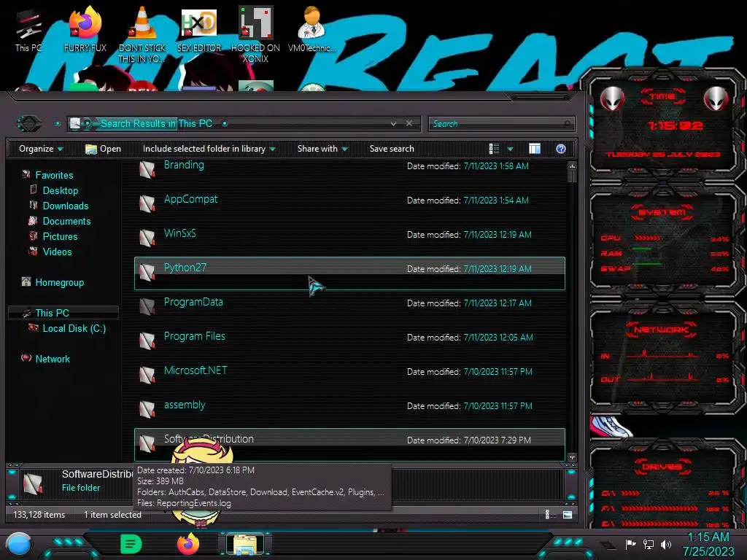Open the address bar history dropdown
Screen dimensions: 747x560
(x=393, y=124)
